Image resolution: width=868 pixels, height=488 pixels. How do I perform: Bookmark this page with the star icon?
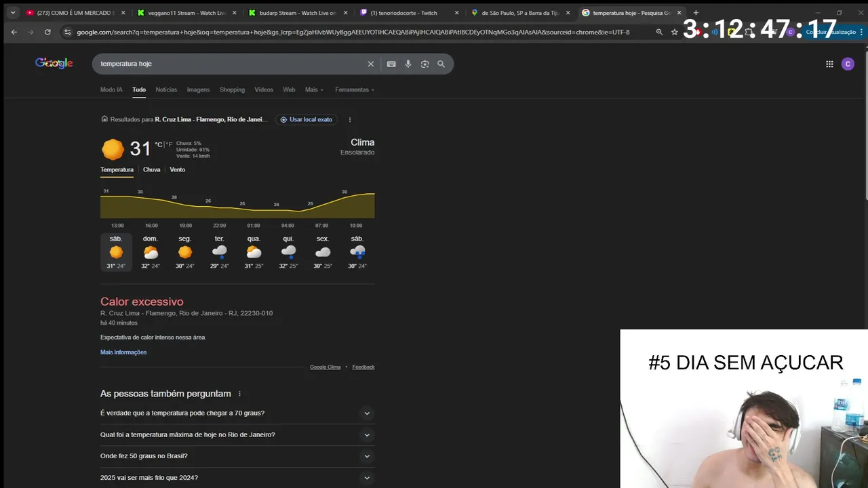(x=674, y=32)
